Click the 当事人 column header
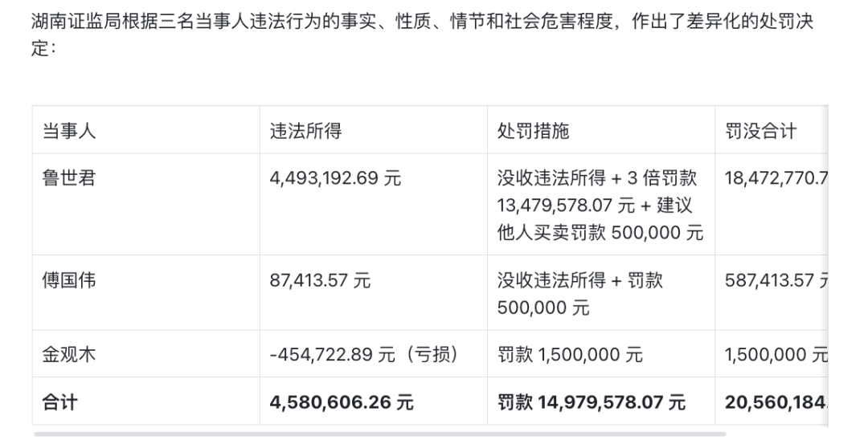Viewport: 868px width, 444px height. click(x=69, y=131)
